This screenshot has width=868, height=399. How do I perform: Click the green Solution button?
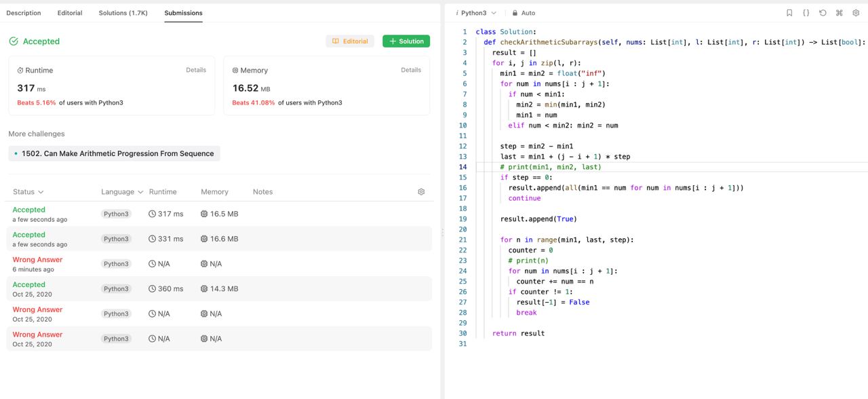[406, 41]
